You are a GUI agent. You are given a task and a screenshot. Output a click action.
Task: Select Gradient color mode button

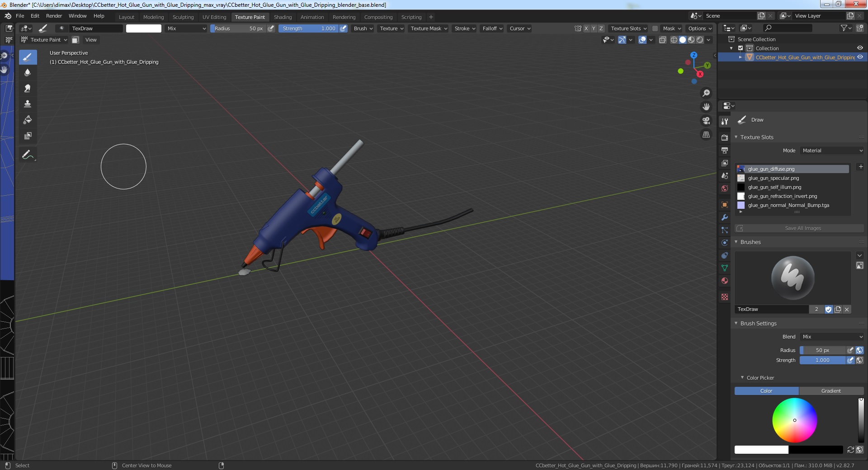[831, 391]
